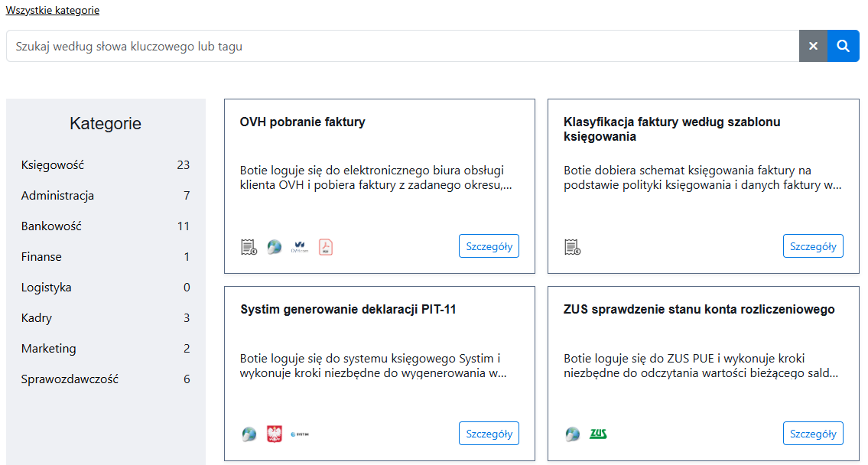The width and height of the screenshot is (868, 465).
Task: Open Szczegóły for ZUS sprawdzenie stanu konta
Action: pos(813,434)
